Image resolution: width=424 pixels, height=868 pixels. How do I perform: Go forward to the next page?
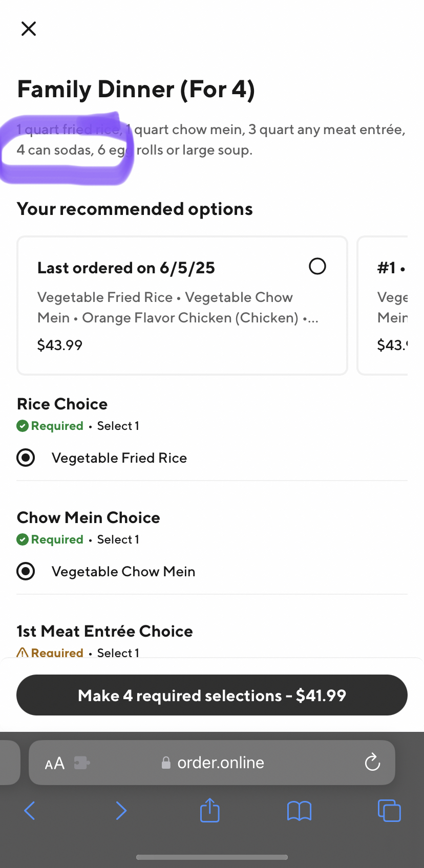(x=121, y=811)
